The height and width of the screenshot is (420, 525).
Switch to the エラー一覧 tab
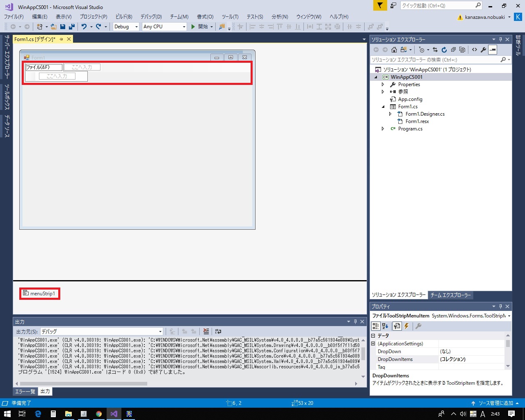(25, 391)
